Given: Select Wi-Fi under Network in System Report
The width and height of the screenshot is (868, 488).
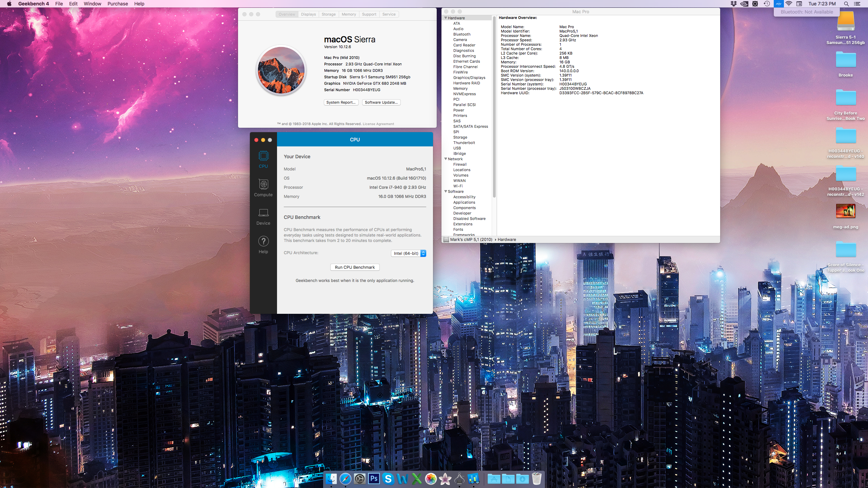Looking at the screenshot, I should pyautogui.click(x=458, y=186).
